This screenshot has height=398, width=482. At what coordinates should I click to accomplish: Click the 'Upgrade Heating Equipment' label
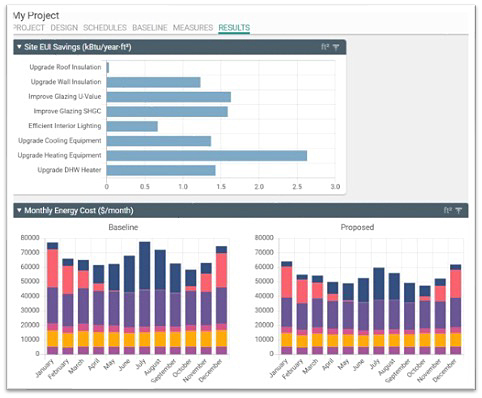(59, 155)
